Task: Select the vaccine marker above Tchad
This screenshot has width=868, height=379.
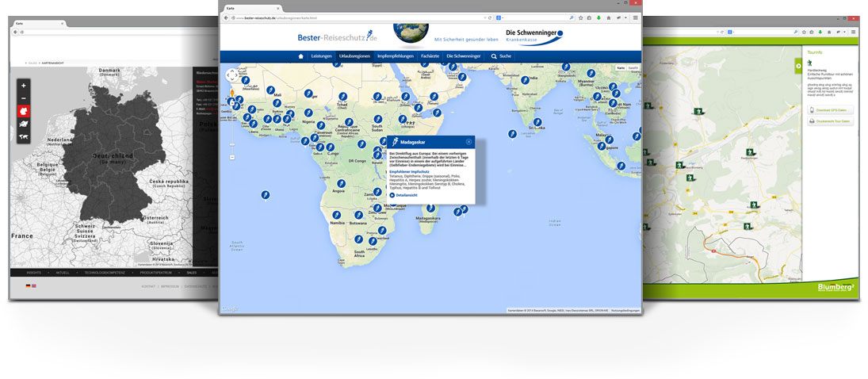Action: tap(342, 97)
